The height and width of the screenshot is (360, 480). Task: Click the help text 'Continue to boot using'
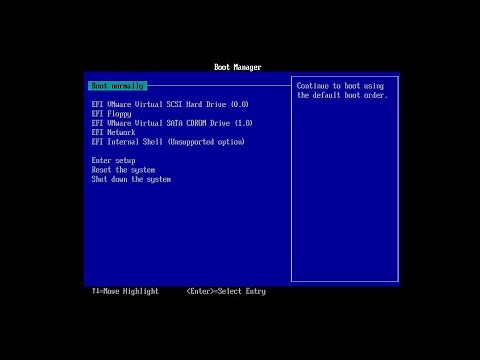340,86
